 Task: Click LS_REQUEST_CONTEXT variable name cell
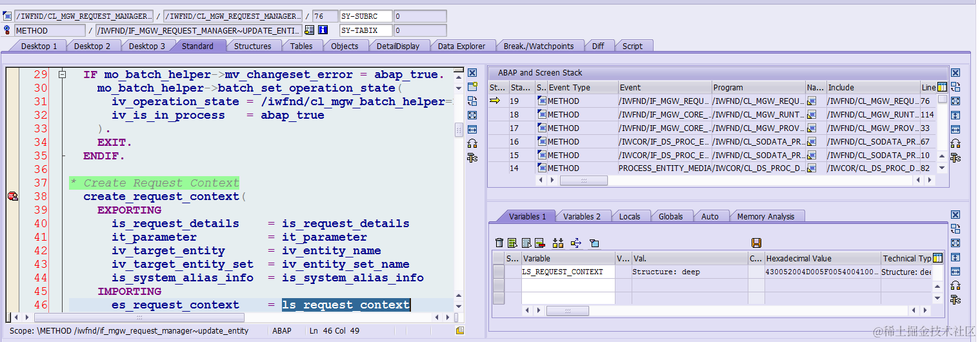tap(567, 272)
